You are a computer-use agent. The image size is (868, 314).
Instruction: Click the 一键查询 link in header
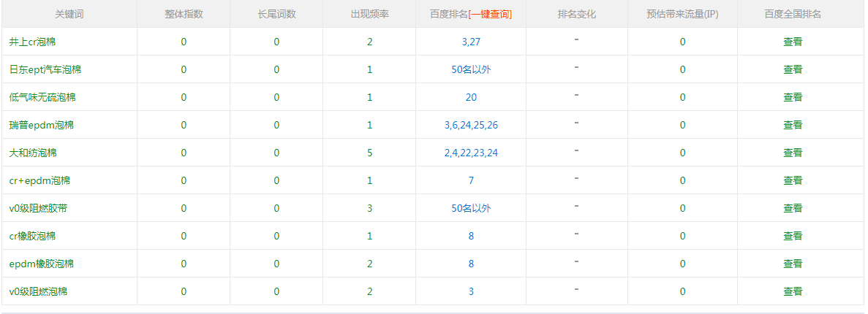(x=489, y=15)
